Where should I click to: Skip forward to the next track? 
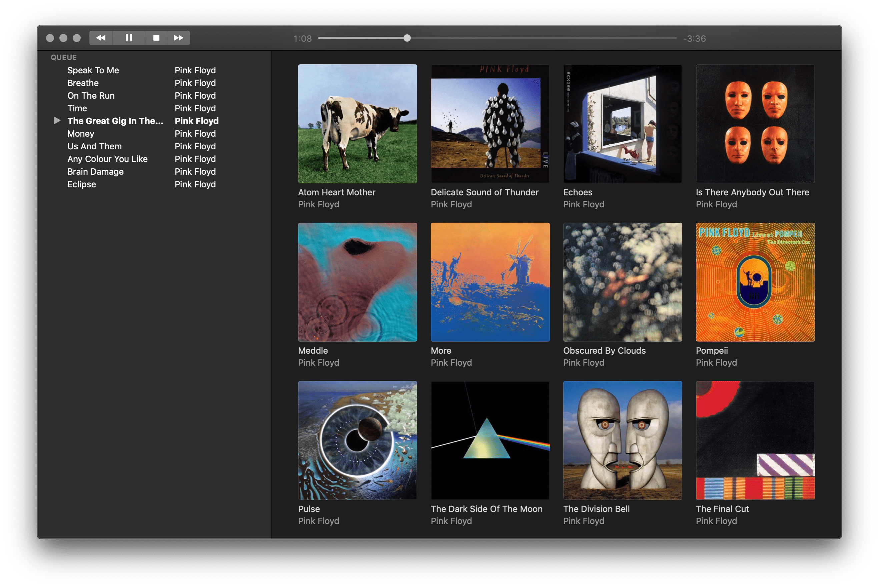pyautogui.click(x=178, y=38)
